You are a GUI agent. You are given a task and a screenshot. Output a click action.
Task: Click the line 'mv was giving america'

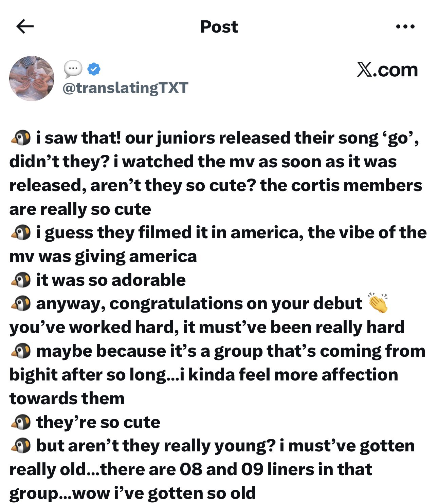(x=103, y=257)
